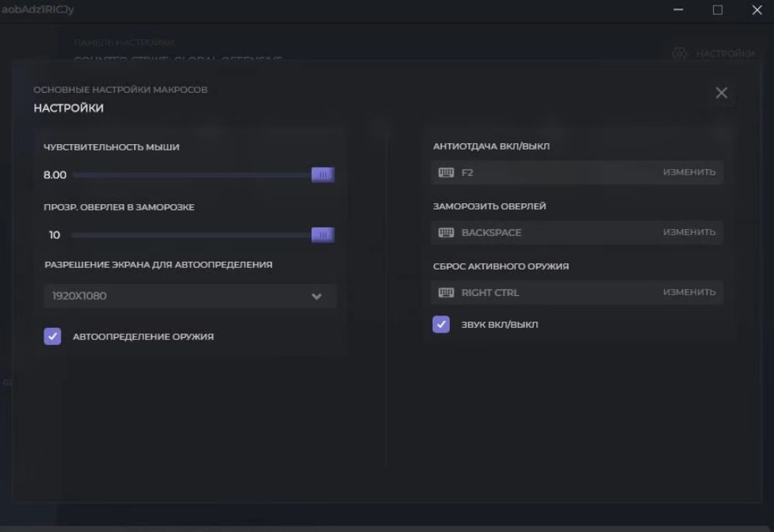Expand resolution list using chevron arrow
774x532 pixels.
click(x=316, y=297)
